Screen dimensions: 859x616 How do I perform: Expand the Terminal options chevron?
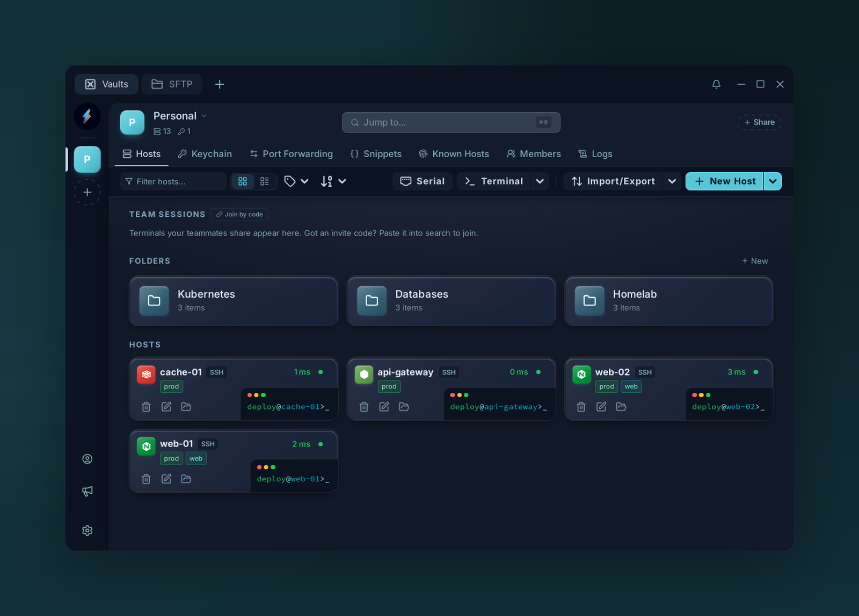[x=540, y=181]
